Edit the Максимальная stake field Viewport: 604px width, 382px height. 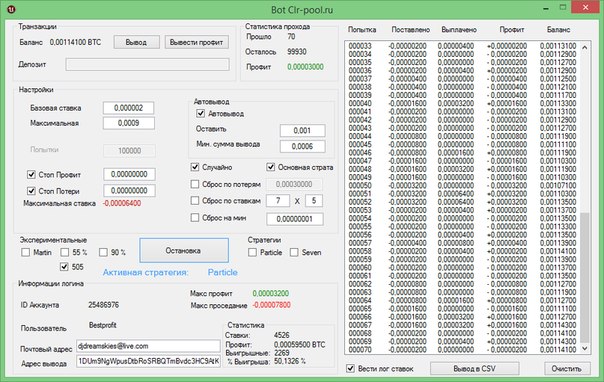129,123
